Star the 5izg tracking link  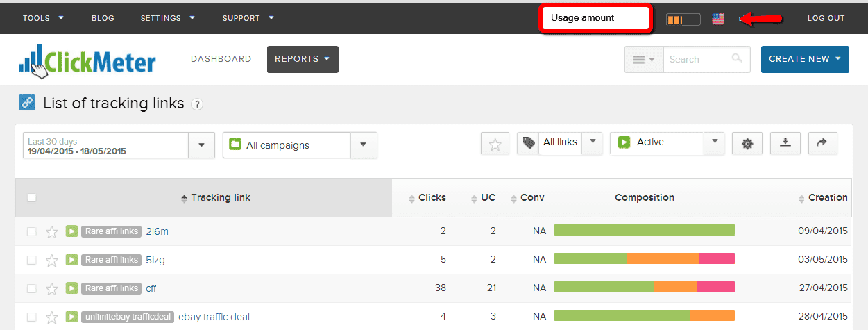51,260
